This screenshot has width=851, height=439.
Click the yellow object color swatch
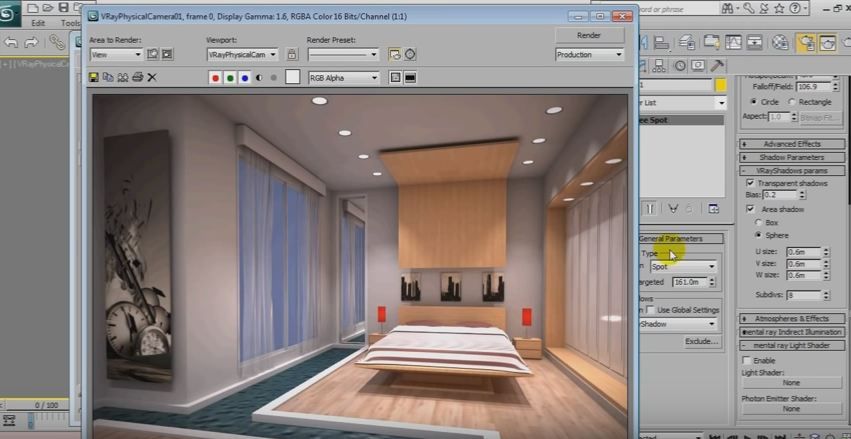tap(720, 85)
